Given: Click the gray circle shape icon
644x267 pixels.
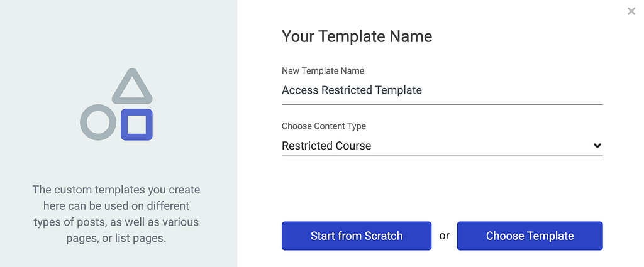Looking at the screenshot, I should click(97, 122).
